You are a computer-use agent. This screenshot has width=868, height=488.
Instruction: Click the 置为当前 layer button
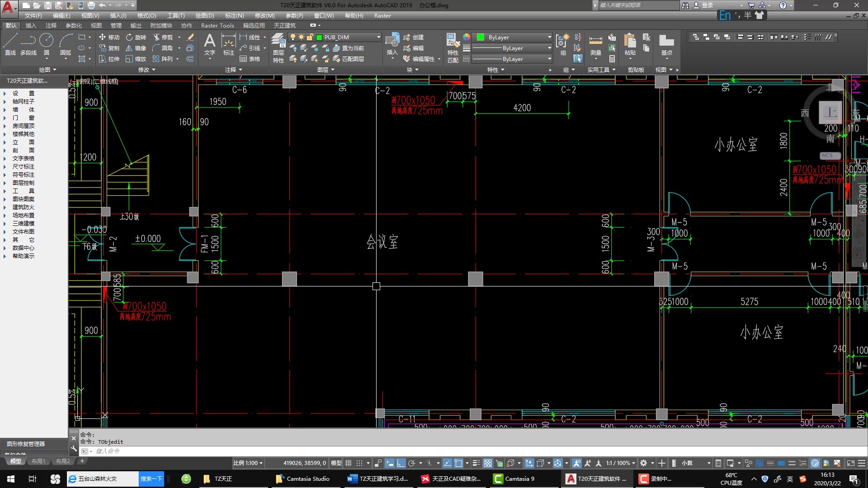[348, 48]
